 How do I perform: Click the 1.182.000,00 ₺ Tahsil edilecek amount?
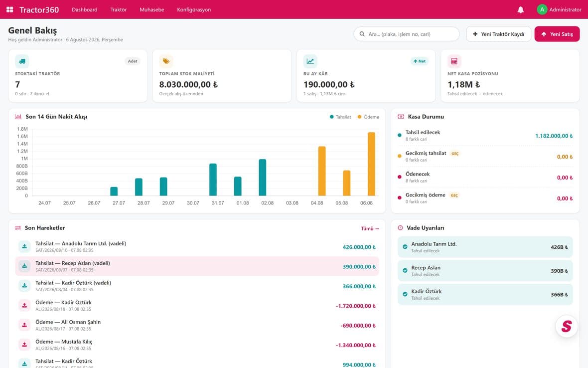pyautogui.click(x=554, y=136)
